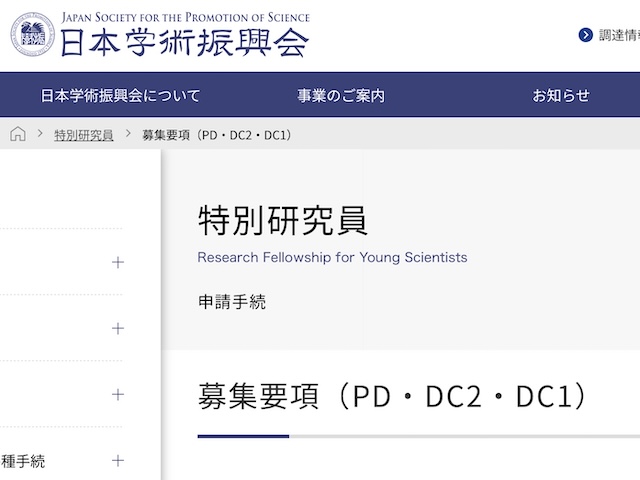Click the 募集要項 (PD・DC2・DC1) breadcrumb text
The width and height of the screenshot is (640, 480).
point(217,135)
